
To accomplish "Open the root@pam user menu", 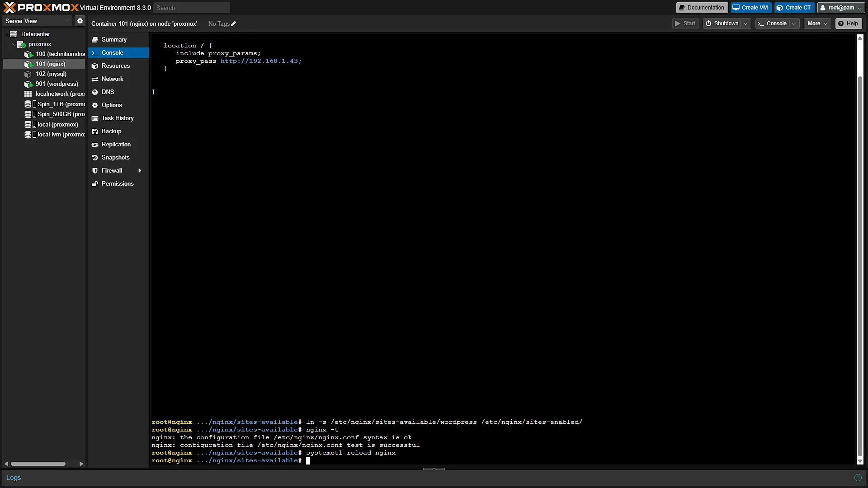I will 841,8.
